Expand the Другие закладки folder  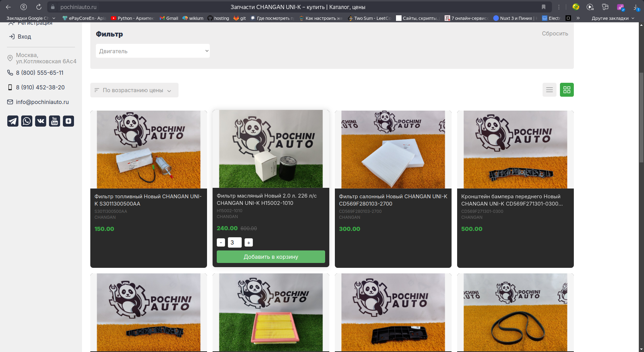pyautogui.click(x=613, y=18)
